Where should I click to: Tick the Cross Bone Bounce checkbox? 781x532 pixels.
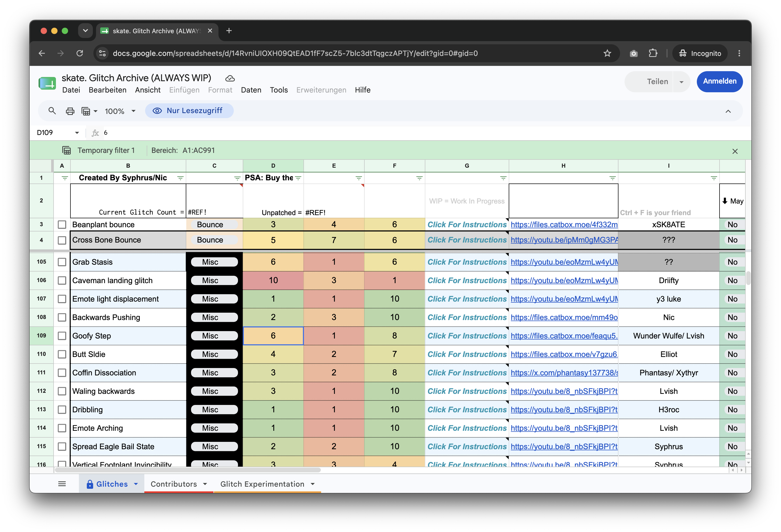coord(62,240)
